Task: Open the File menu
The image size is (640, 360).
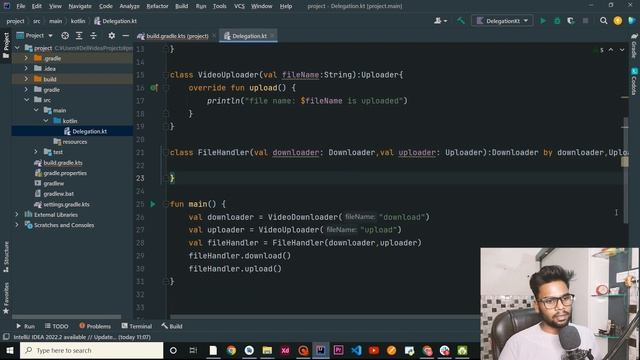Action: [20, 6]
